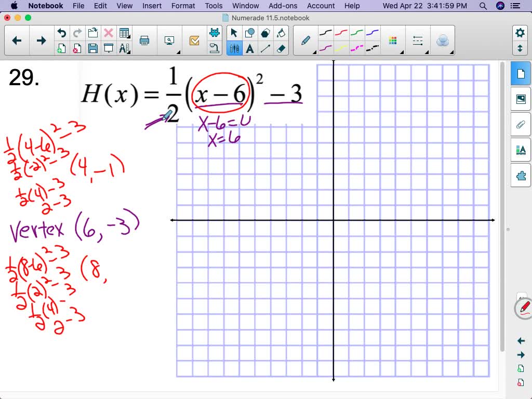Select the Eraser tool
Screen dimensions: 532x399
[x=281, y=48]
